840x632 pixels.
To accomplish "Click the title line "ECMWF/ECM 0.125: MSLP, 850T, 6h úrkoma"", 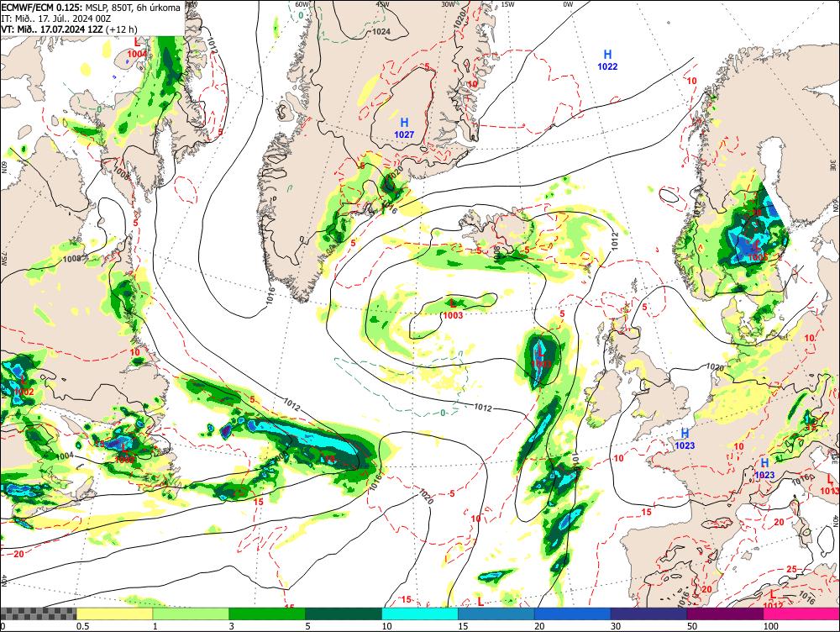I will (91, 8).
